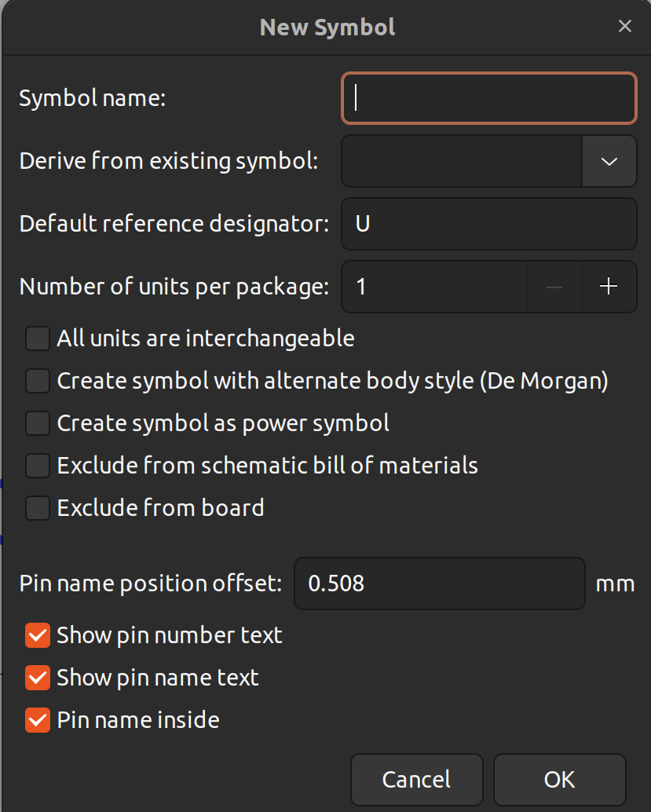Uncheck Show pin number text
This screenshot has height=812, width=651.
point(38,635)
